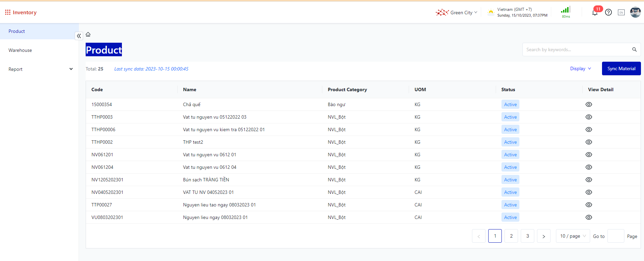This screenshot has width=644, height=261.
Task: Collapse the sidebar with double-chevron icon
Action: tap(79, 36)
